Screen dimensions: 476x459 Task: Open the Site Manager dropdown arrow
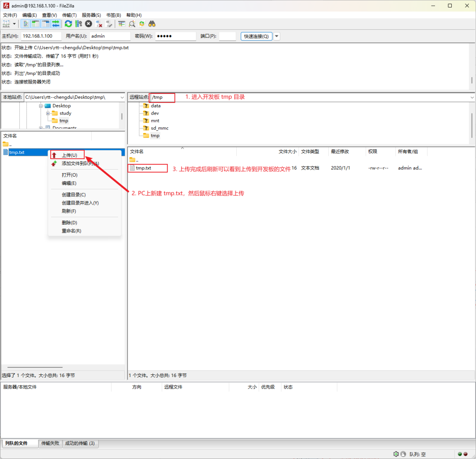click(15, 24)
